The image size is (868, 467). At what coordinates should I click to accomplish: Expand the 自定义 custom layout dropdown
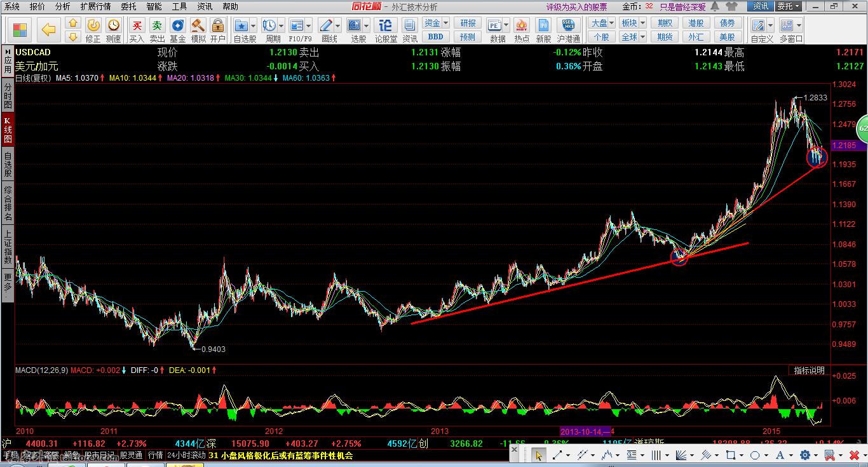tap(770, 25)
